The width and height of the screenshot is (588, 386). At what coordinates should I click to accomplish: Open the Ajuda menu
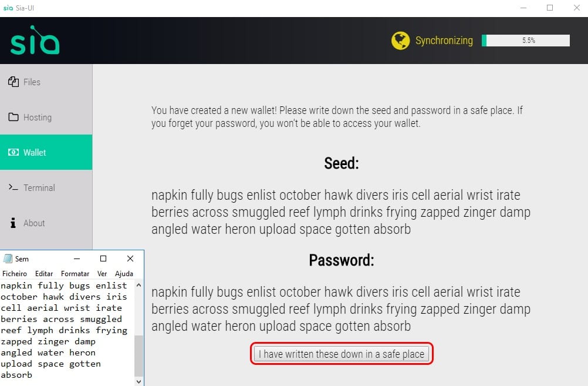tap(124, 273)
